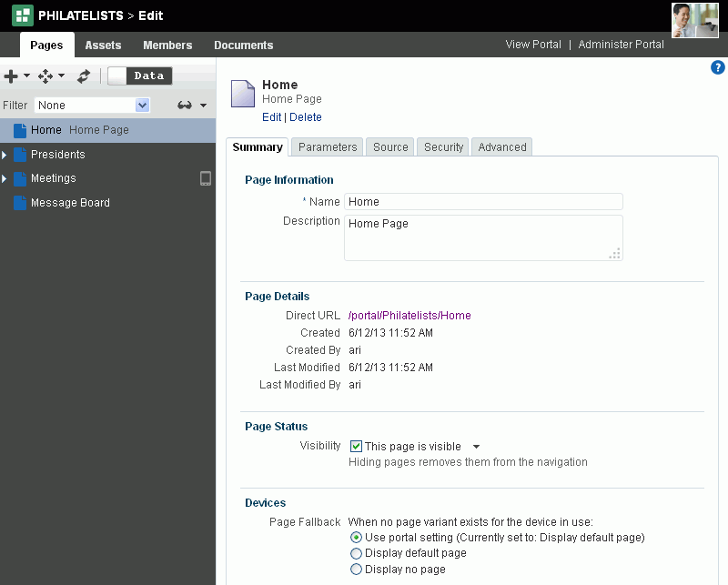Select Use portal setting radio button
This screenshot has height=585, width=728.
[x=356, y=538]
